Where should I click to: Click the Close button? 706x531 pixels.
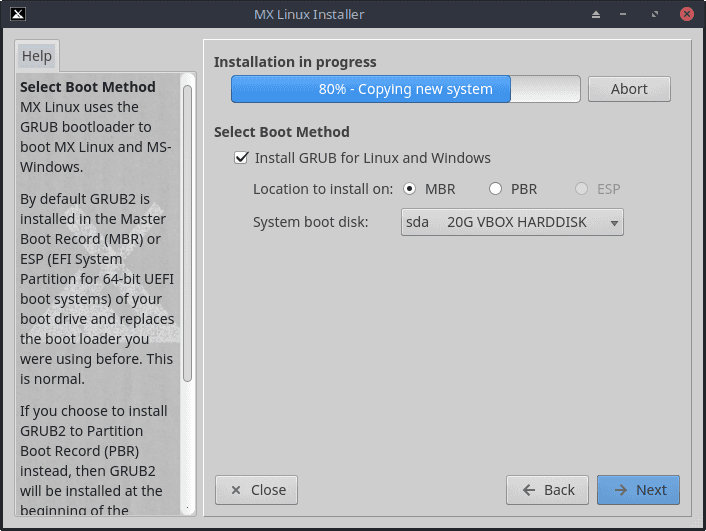256,490
